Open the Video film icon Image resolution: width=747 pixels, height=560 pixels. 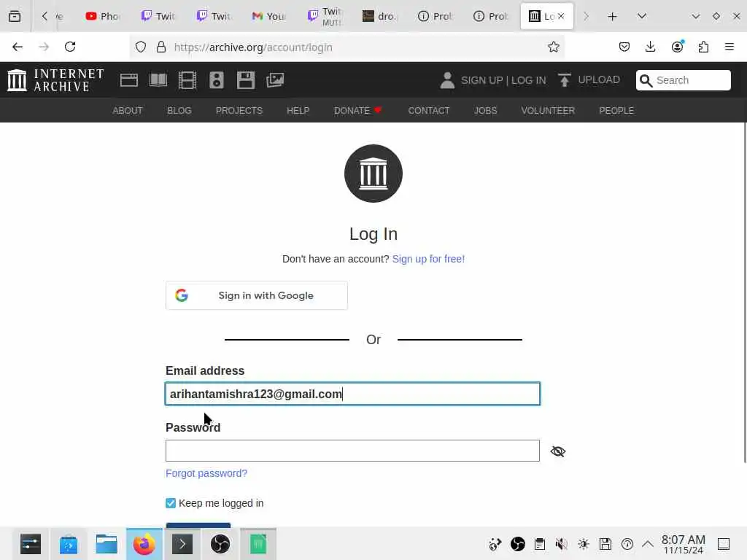pyautogui.click(x=187, y=80)
